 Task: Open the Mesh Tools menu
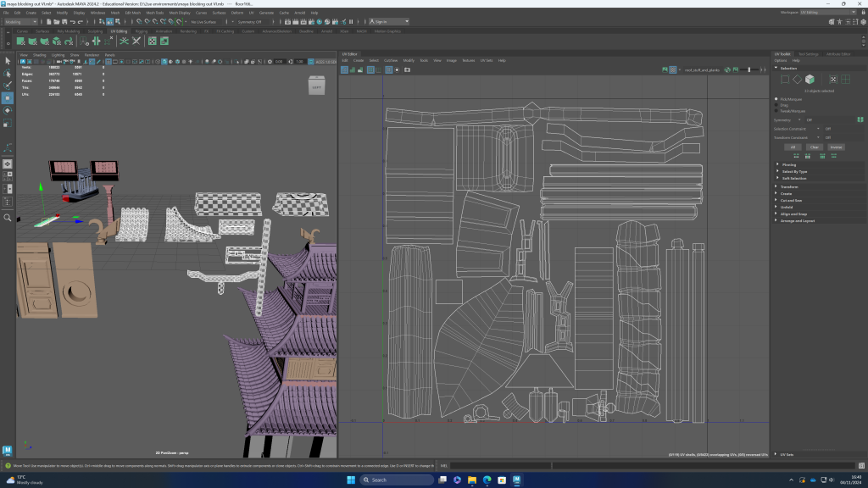[x=155, y=14]
